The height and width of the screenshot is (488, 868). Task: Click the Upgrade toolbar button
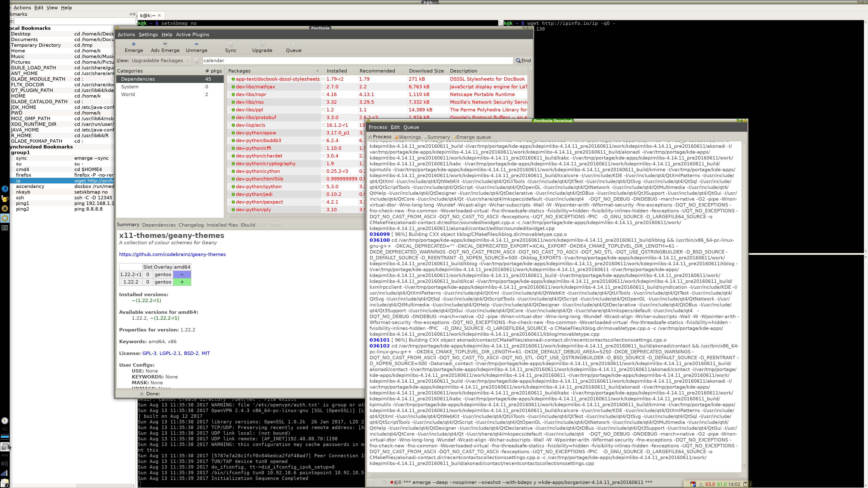pos(262,47)
